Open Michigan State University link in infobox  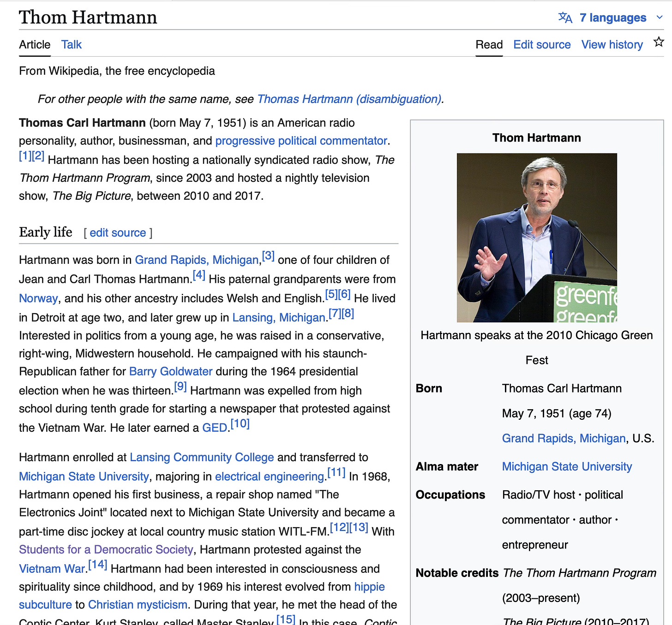point(567,467)
